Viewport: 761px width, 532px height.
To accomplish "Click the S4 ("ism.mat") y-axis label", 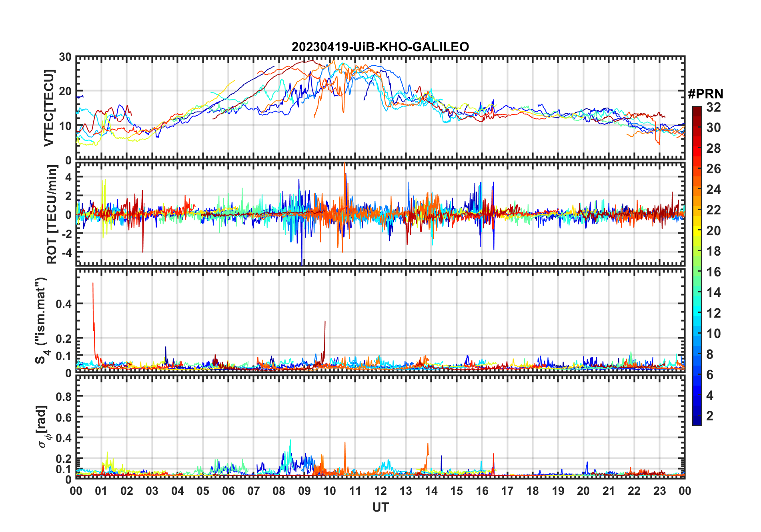I will point(41,320).
